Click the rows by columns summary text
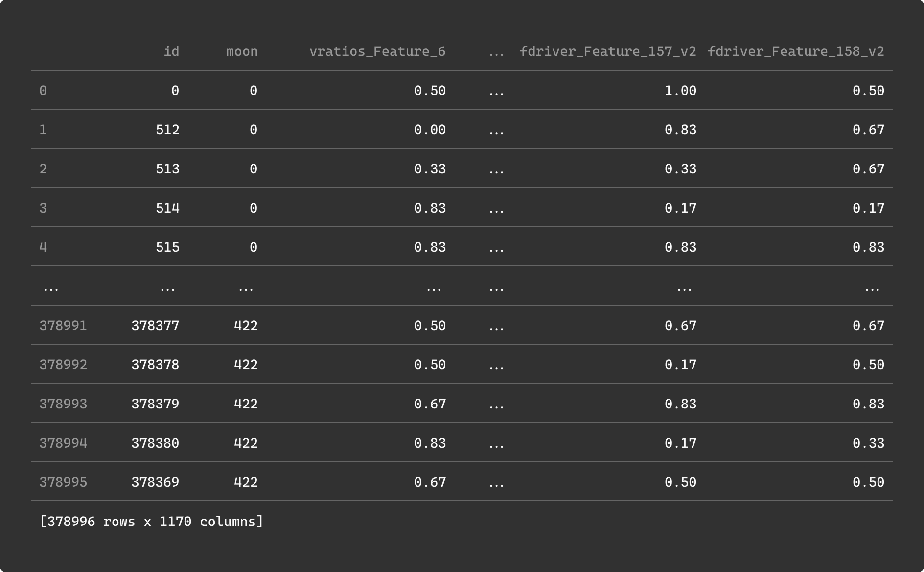 point(151,522)
